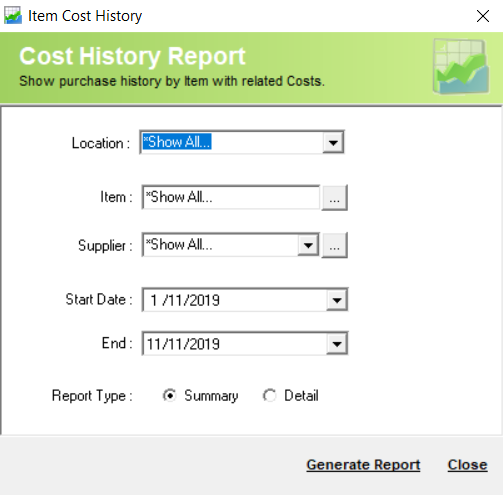Open the Supplier browse ellipsis button
The width and height of the screenshot is (503, 495).
point(334,245)
